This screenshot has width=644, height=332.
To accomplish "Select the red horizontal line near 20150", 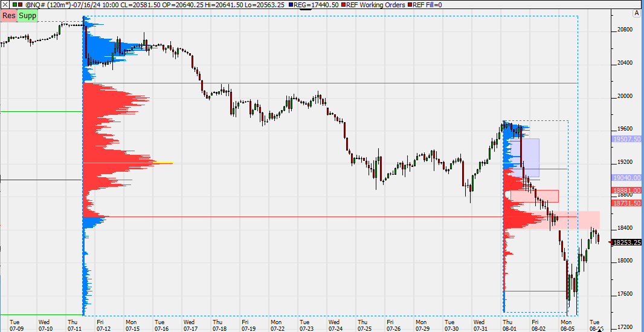I will (x=329, y=83).
